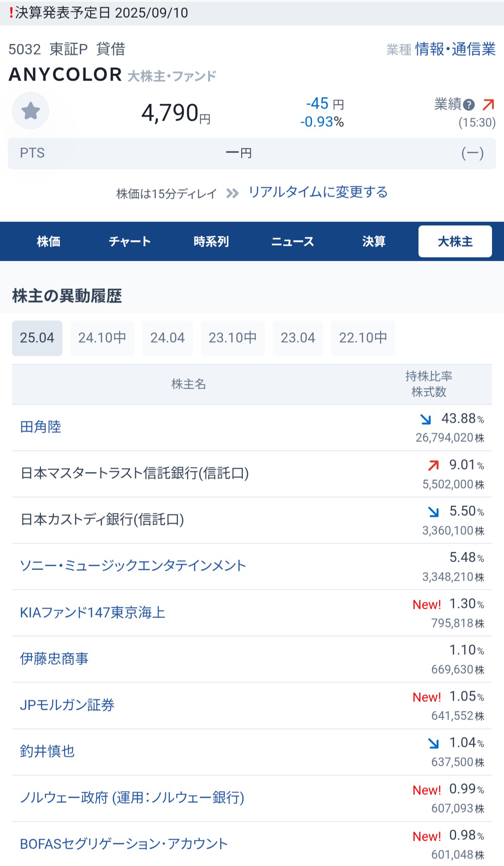Image resolution: width=504 pixels, height=866 pixels.
Task: Click the down-arrow beside 5.50%
Action: coord(433,512)
